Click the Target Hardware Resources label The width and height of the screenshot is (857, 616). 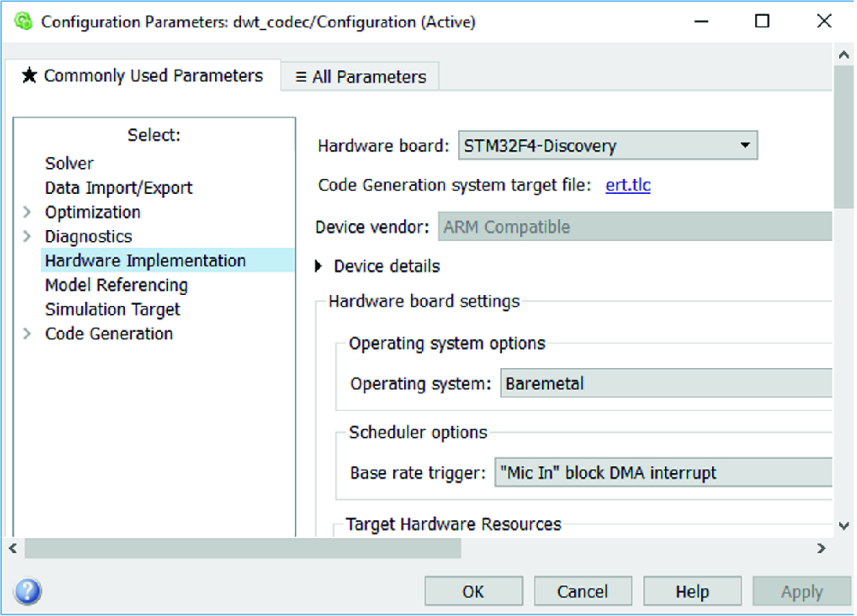pos(454,524)
